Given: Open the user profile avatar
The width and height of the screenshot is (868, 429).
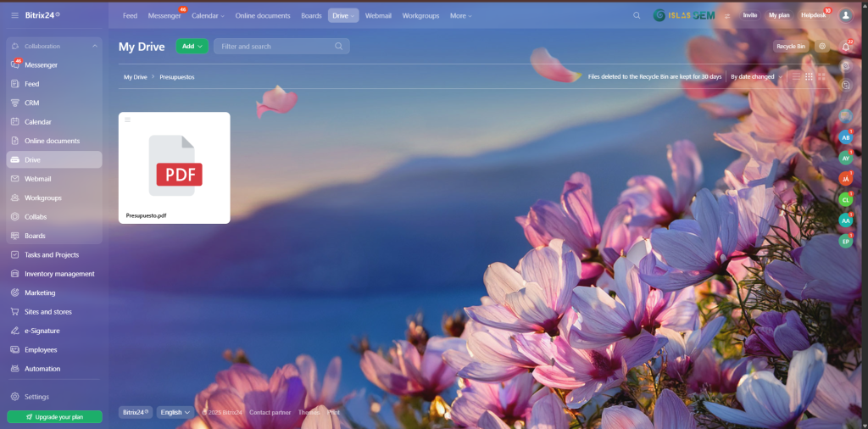Looking at the screenshot, I should 845,15.
